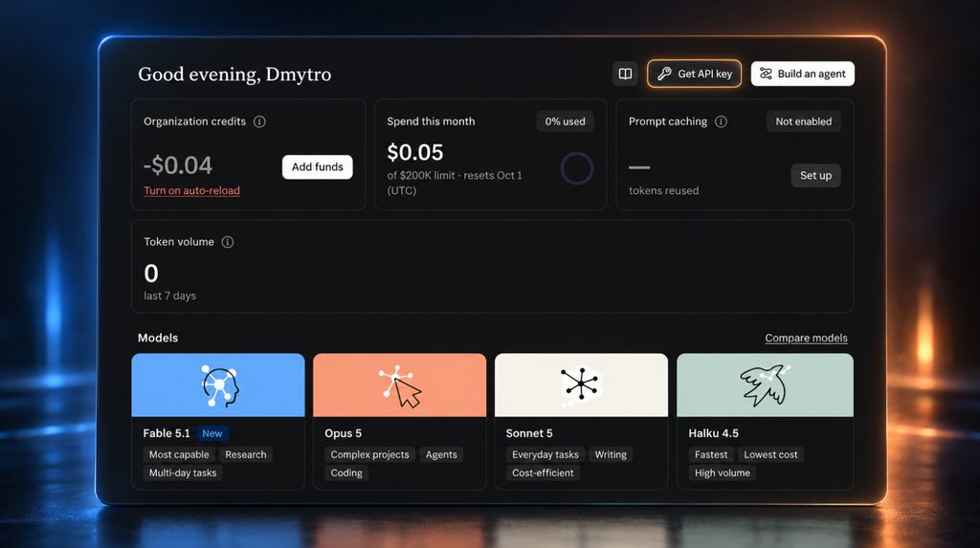Click the Models section heading
The image size is (980, 548).
(x=158, y=338)
